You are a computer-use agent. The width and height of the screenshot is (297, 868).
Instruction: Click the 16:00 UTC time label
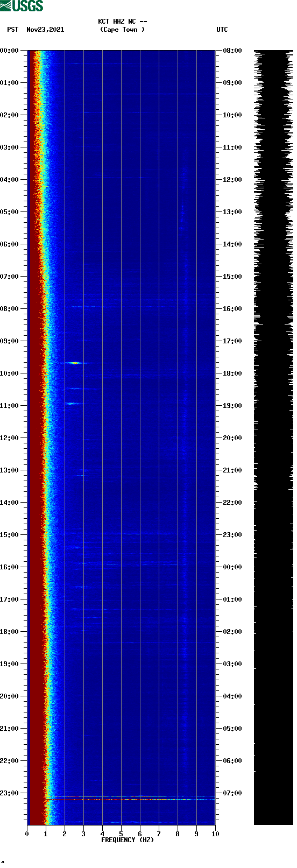pyautogui.click(x=232, y=309)
